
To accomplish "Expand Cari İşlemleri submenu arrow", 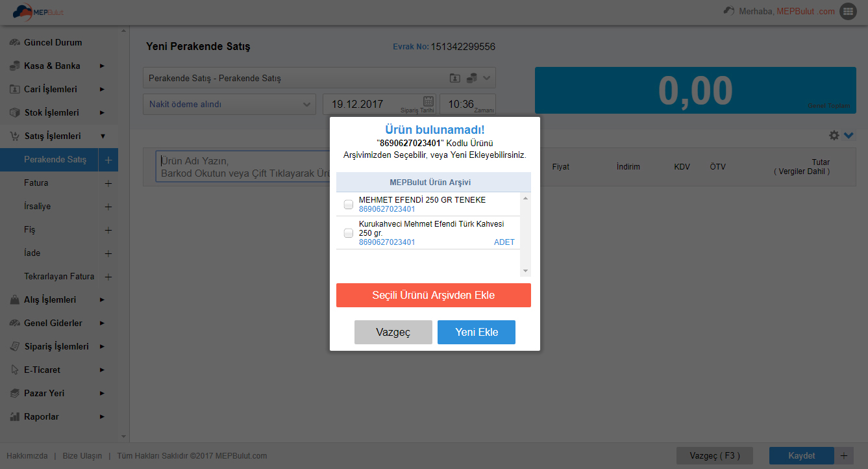I will tap(102, 89).
